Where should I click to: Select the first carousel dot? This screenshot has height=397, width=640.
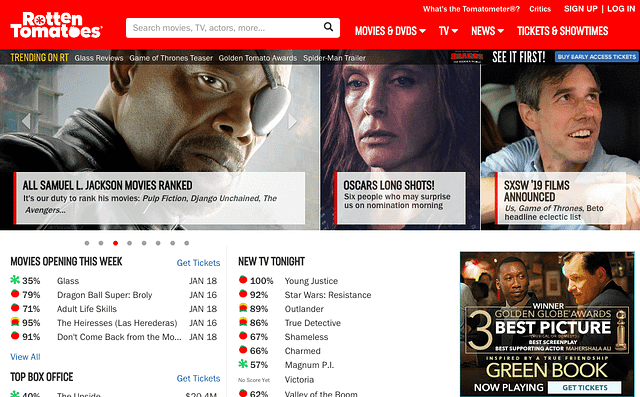[87, 243]
